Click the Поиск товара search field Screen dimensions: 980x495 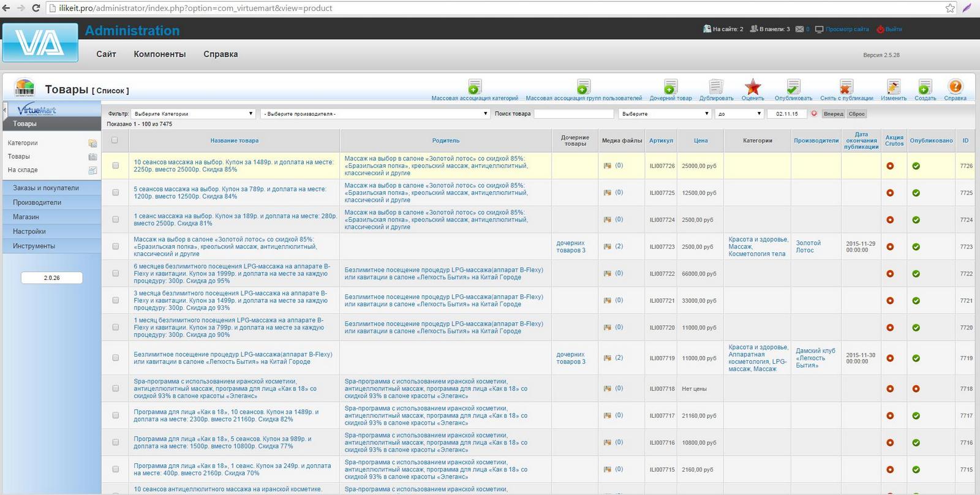(x=574, y=114)
